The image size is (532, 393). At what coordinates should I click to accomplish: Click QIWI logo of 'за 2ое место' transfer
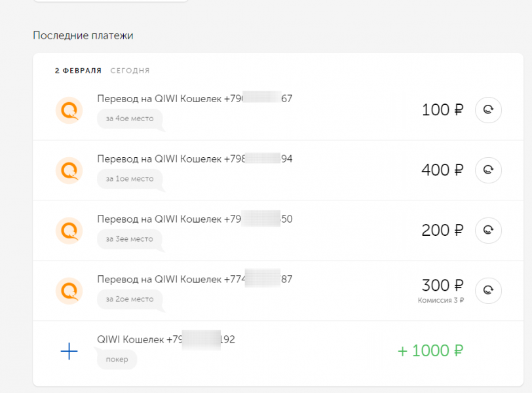69,290
